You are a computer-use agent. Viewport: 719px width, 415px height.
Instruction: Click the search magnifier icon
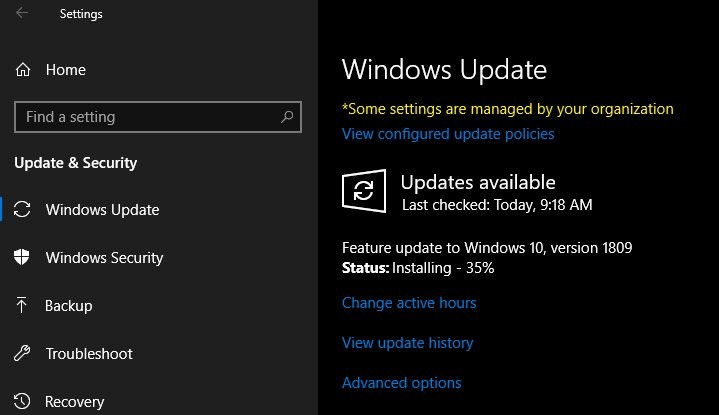pos(287,117)
